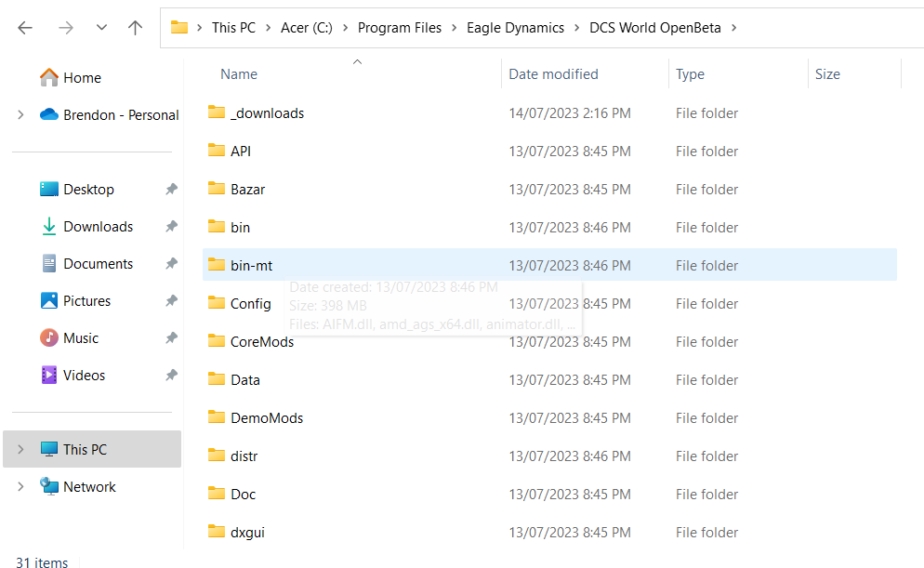
Task: Sort by Date modified column header
Action: 553,74
